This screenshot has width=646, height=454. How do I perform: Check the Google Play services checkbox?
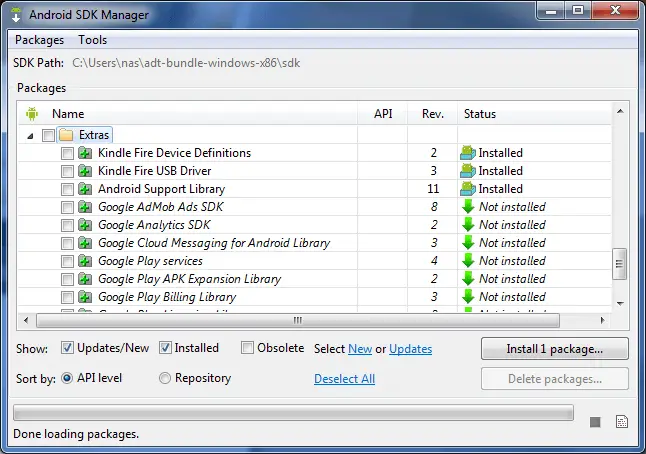point(67,261)
